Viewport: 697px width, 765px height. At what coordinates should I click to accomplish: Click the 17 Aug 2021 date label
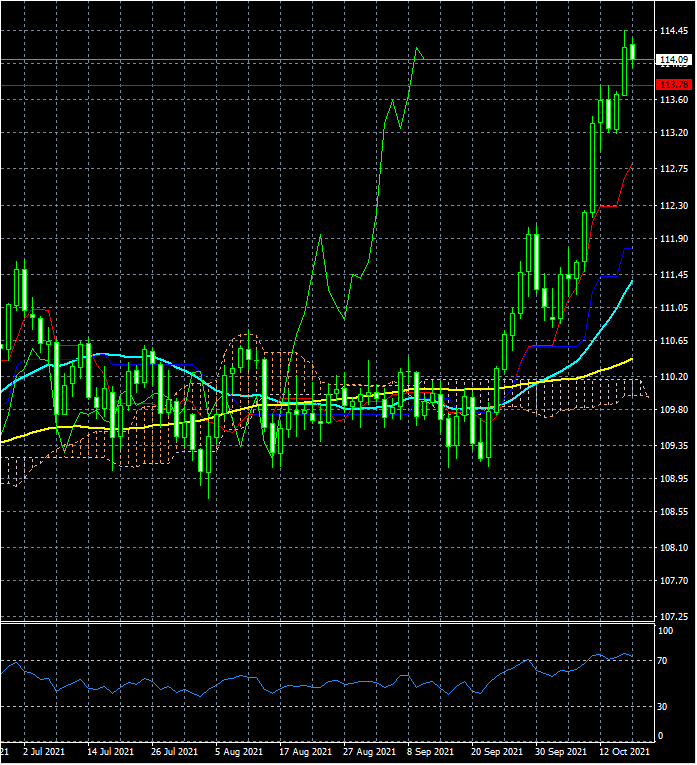[x=305, y=752]
